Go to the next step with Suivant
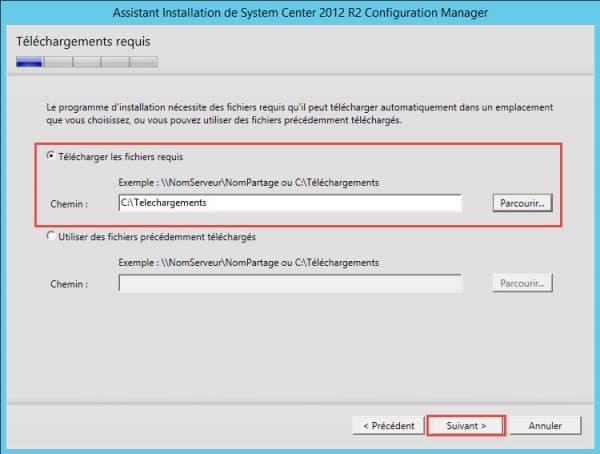Screen dimensions: 600x454 [466, 426]
